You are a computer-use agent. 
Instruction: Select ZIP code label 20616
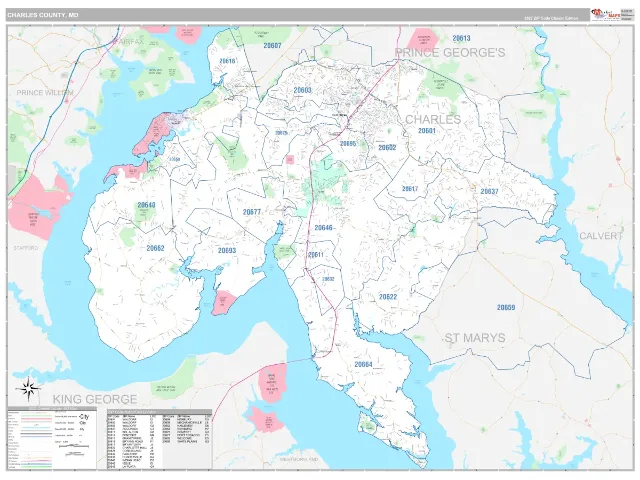tap(227, 61)
